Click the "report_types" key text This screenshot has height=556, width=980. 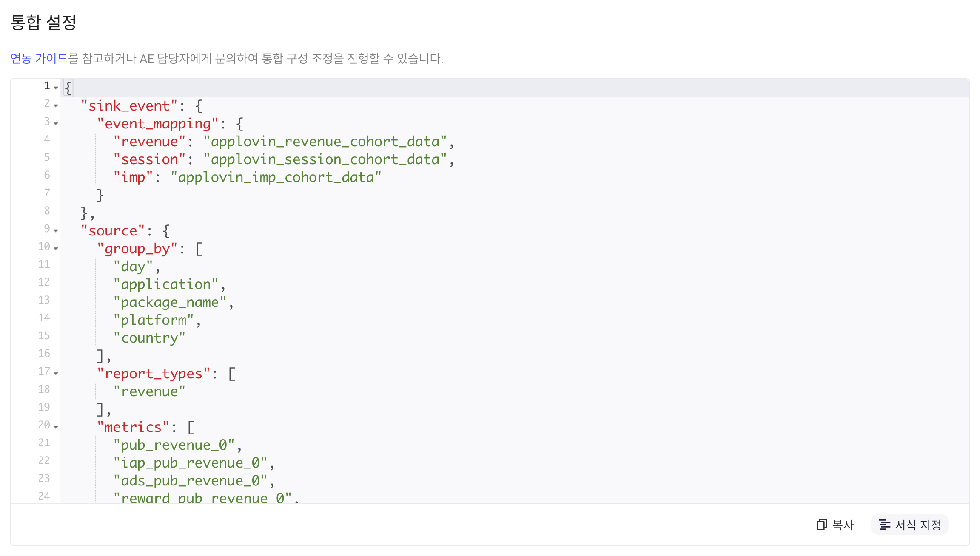point(154,373)
